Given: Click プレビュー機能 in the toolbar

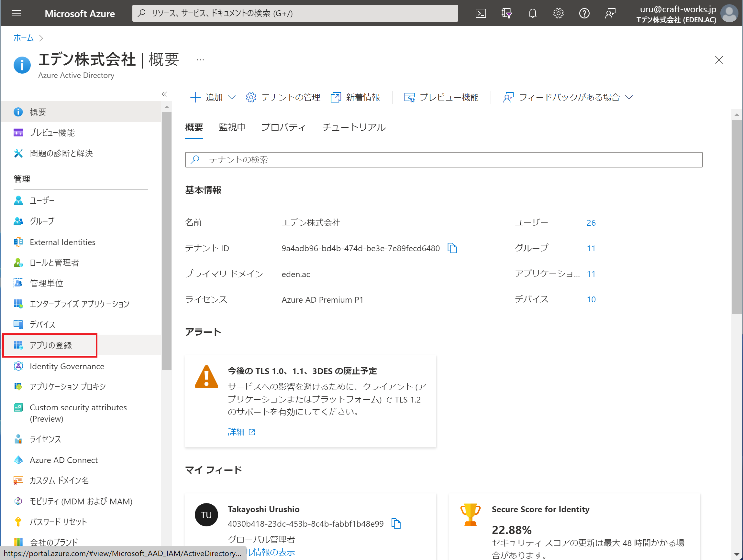Looking at the screenshot, I should coord(441,97).
